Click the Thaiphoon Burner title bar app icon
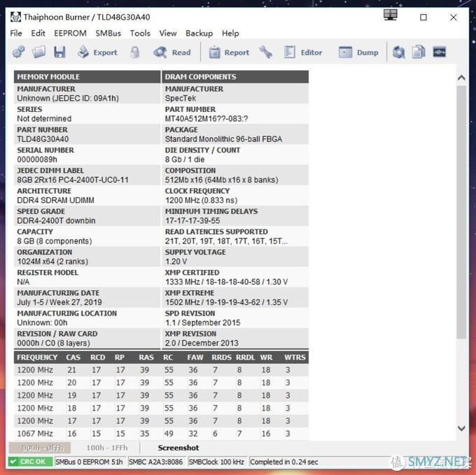This screenshot has height=475, width=476. pyautogui.click(x=15, y=17)
